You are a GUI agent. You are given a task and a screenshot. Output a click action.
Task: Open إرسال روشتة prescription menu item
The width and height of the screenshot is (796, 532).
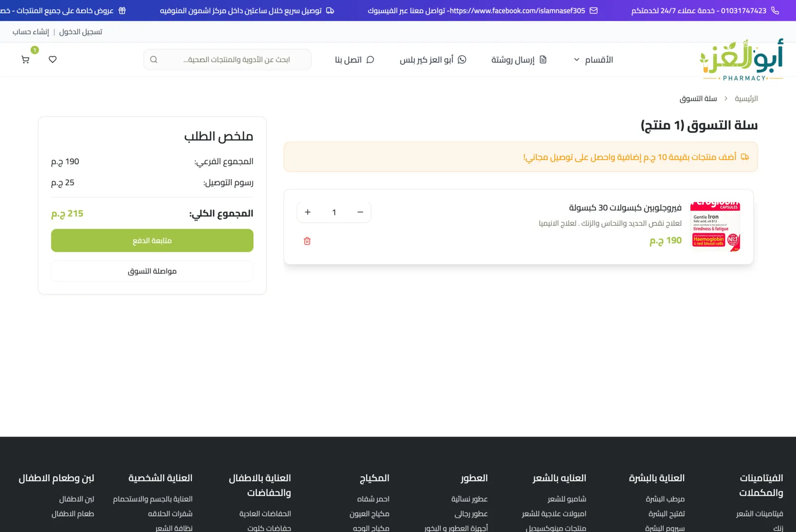coord(519,60)
